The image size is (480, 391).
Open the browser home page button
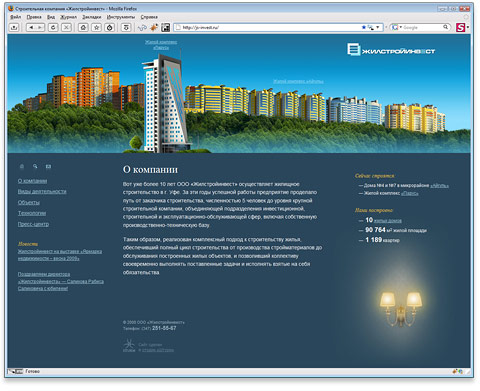[83, 27]
